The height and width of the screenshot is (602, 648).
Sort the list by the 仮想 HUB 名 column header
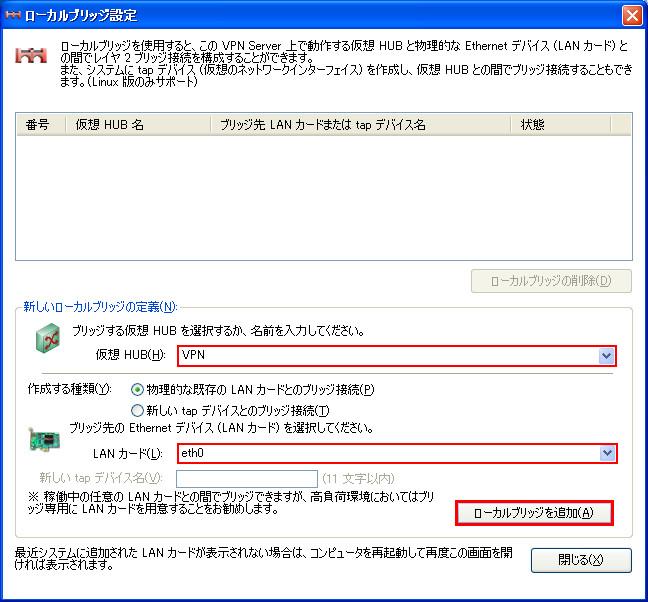click(x=138, y=124)
